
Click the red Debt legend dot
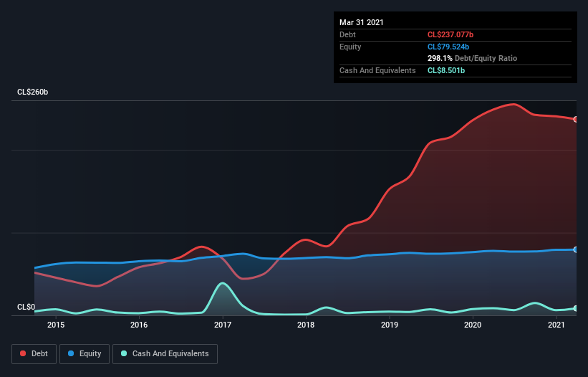[23, 353]
